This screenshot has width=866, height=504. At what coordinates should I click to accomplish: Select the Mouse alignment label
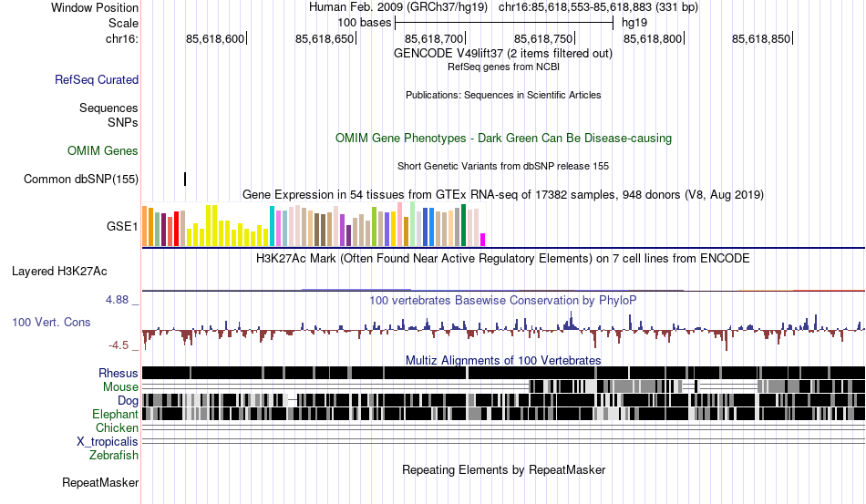pyautogui.click(x=119, y=387)
